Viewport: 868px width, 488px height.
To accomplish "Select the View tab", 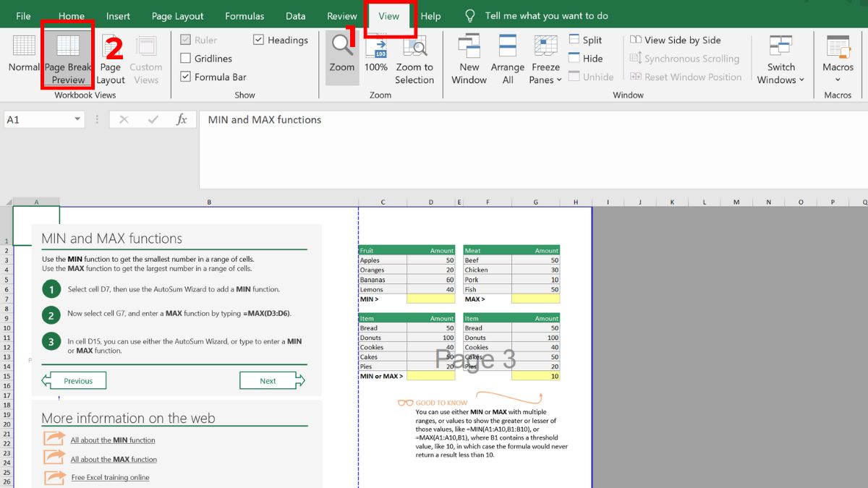I will [389, 16].
